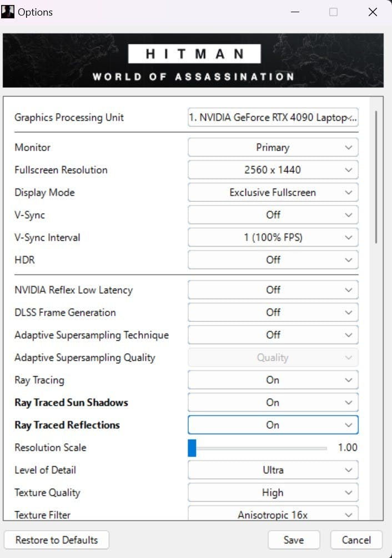Open the V-Sync Interval dropdown
The height and width of the screenshot is (558, 392).
[x=273, y=237]
